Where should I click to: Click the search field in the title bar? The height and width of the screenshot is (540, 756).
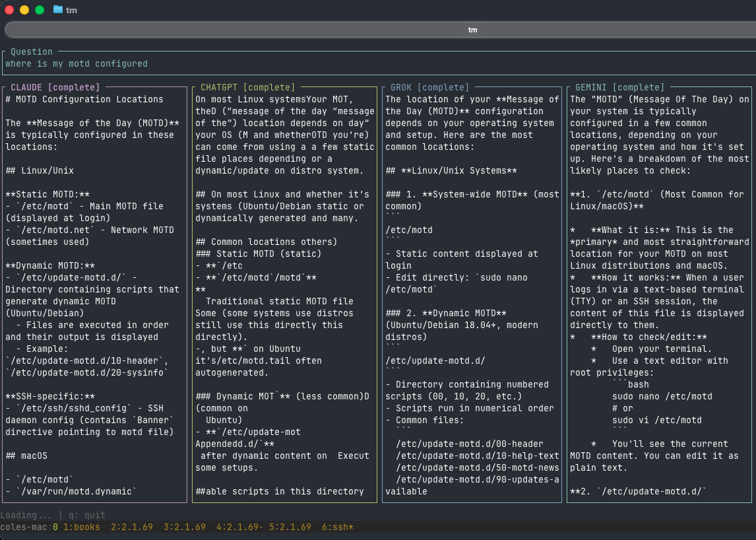coord(378,29)
